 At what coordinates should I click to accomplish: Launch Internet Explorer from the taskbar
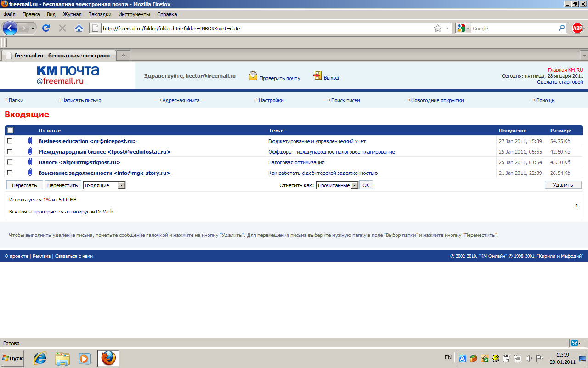coord(40,358)
